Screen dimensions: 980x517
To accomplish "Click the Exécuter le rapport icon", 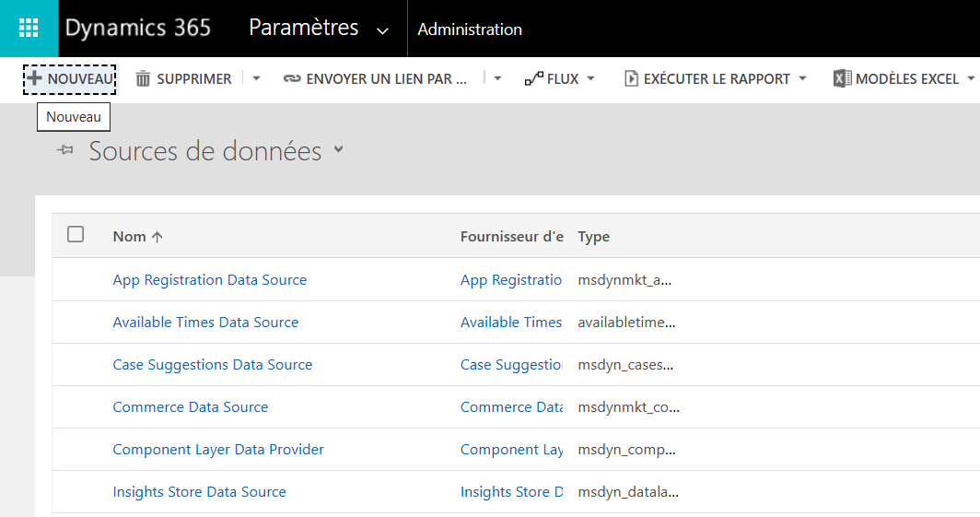I will [x=631, y=79].
